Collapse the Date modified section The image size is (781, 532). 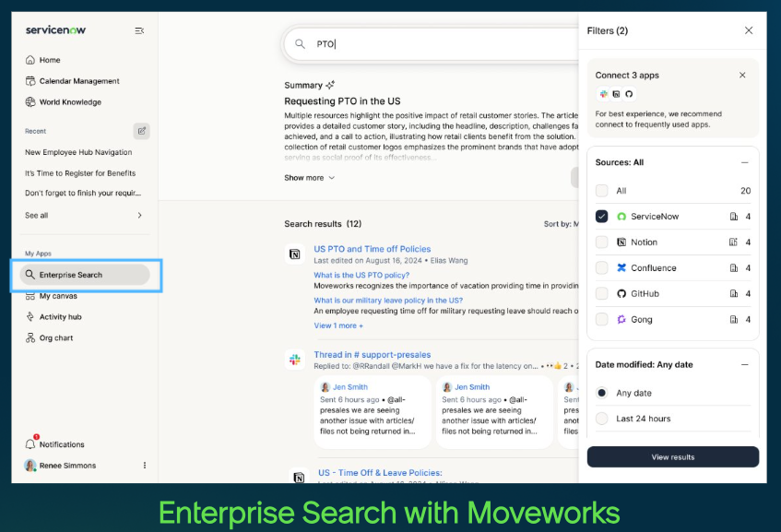[x=745, y=364]
